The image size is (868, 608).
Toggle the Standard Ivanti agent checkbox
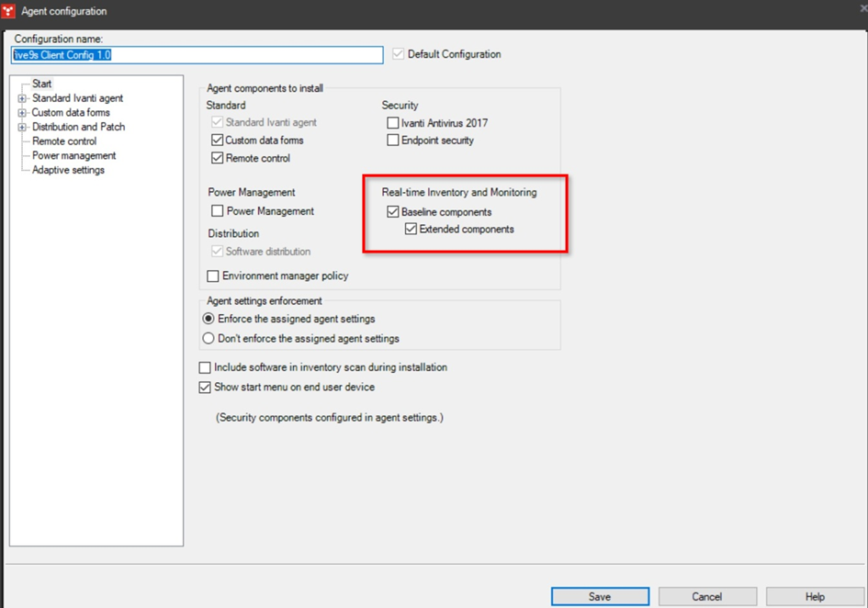217,122
